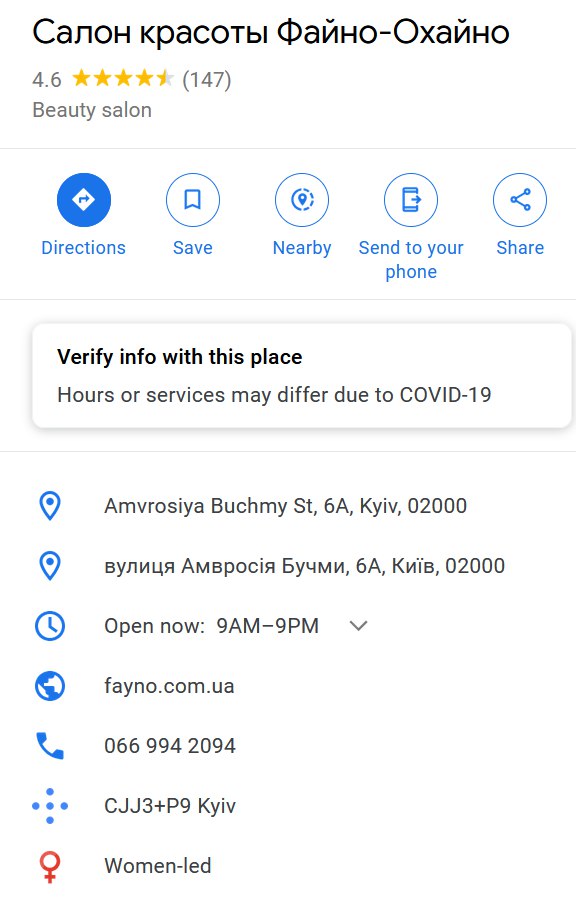The height and width of the screenshot is (906, 576).
Task: Click the plus code dots icon
Action: pos(50,805)
